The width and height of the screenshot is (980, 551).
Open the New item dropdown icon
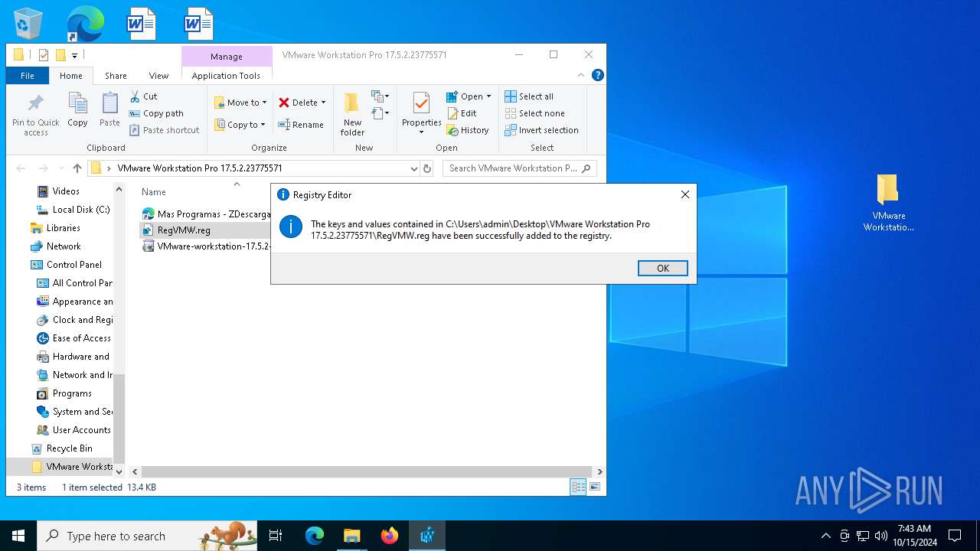(x=381, y=96)
